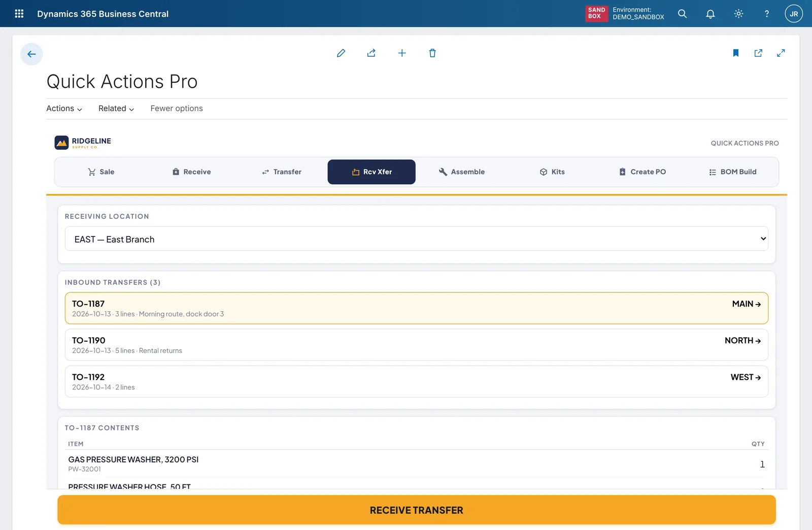Open the JR user account avatar
812x530 pixels.
tap(794, 14)
